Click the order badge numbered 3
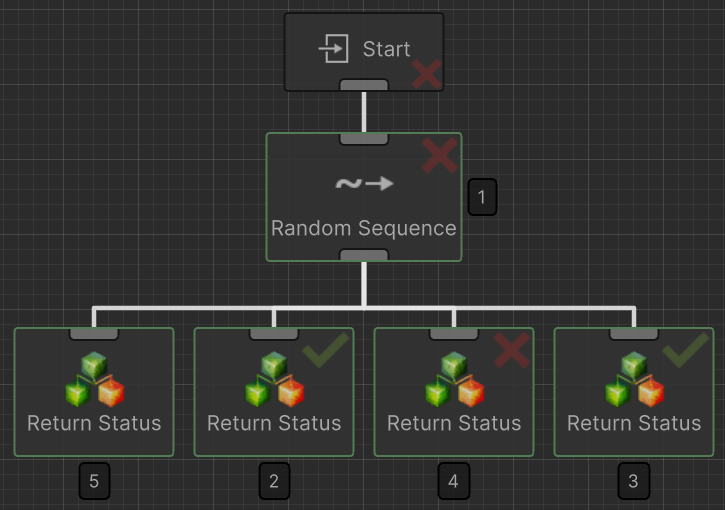Viewport: 725px width, 510px height. click(x=633, y=482)
